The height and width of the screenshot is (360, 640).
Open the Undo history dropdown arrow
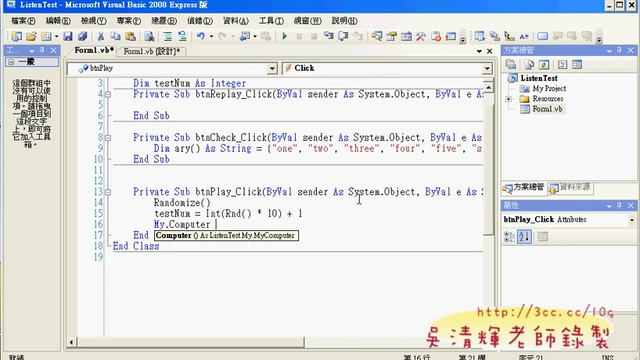[211, 36]
